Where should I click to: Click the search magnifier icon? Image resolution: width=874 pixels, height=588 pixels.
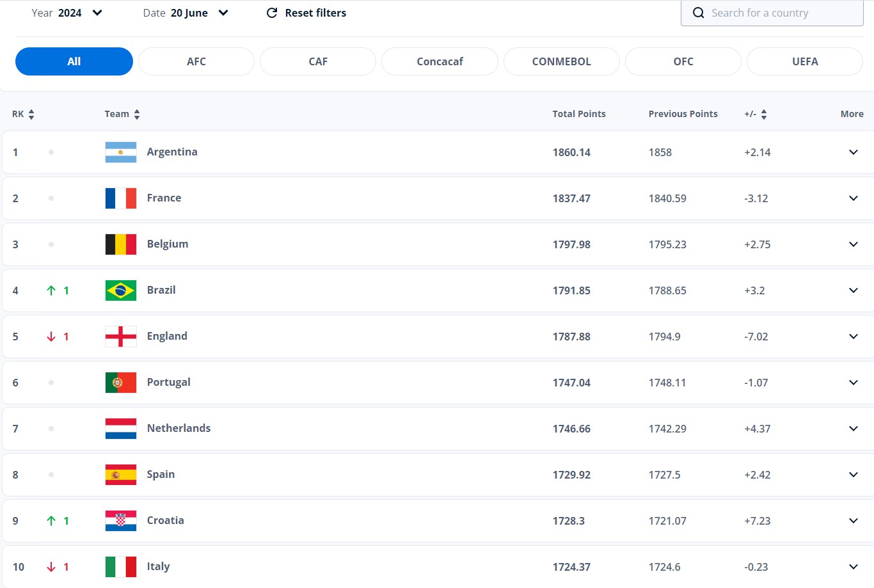698,13
